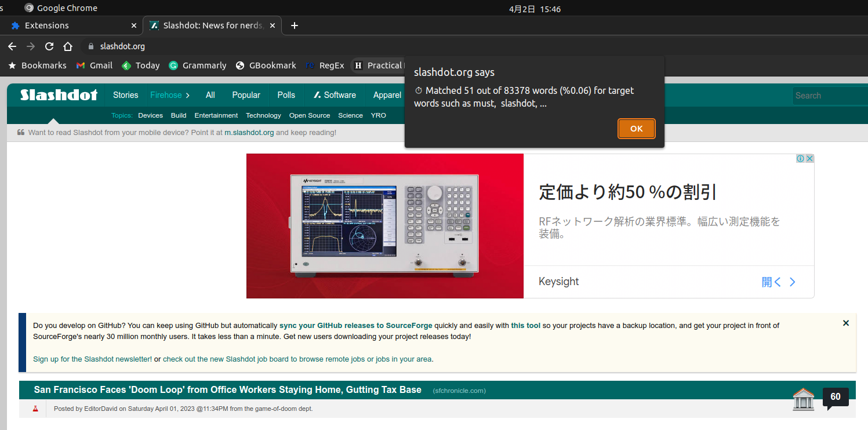Close the Slashdot tab
The width and height of the screenshot is (868, 430).
pos(273,25)
